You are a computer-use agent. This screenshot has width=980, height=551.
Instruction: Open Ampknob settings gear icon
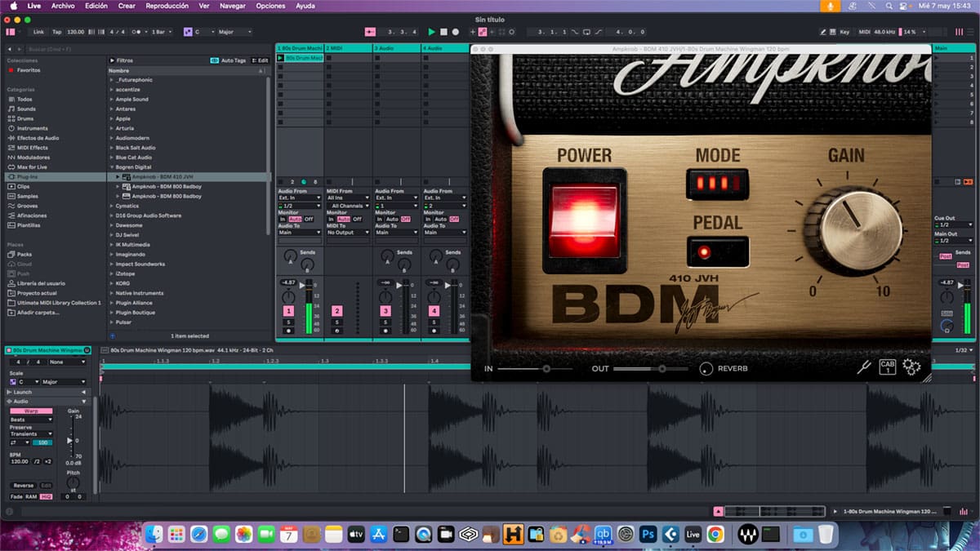coord(911,368)
